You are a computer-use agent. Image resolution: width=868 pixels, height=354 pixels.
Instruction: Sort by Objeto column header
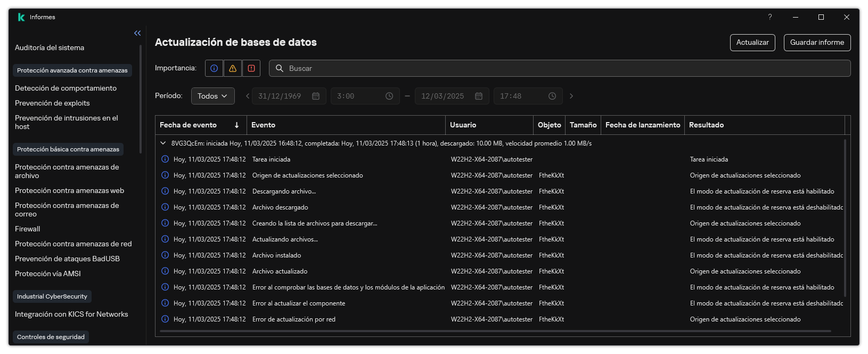click(x=549, y=125)
